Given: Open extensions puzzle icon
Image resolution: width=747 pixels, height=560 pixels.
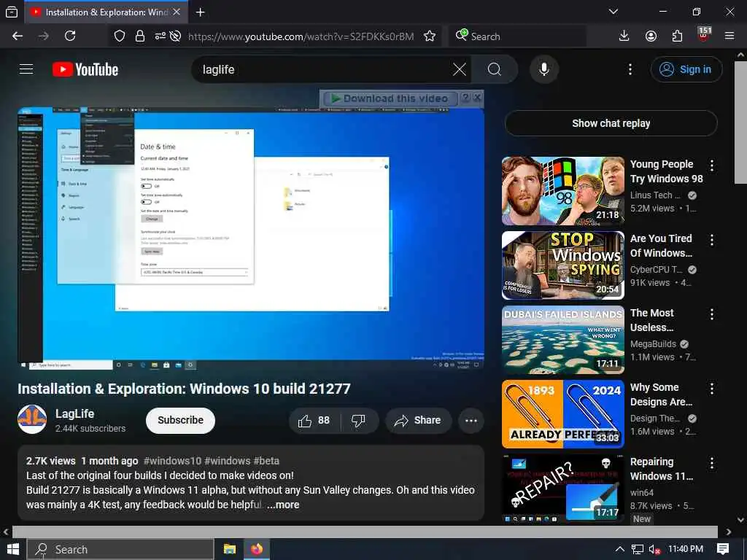Looking at the screenshot, I should (678, 36).
